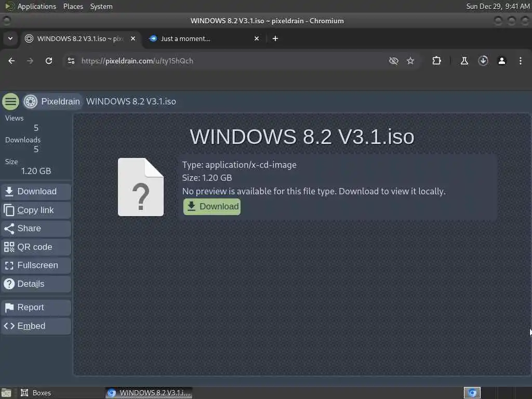Close the WINDOWS 8.2 V3.1.iso tab
Image resolution: width=532 pixels, height=399 pixels.
(133, 38)
